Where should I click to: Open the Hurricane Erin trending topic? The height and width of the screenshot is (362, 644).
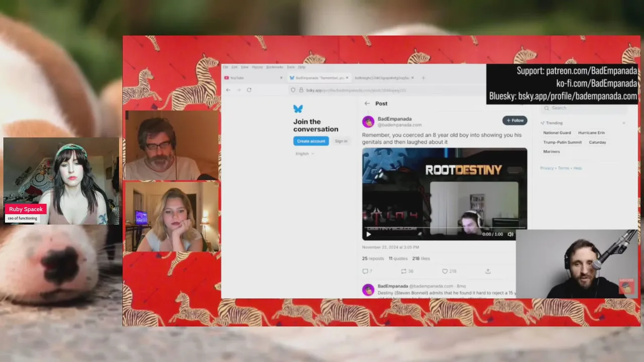[591, 133]
